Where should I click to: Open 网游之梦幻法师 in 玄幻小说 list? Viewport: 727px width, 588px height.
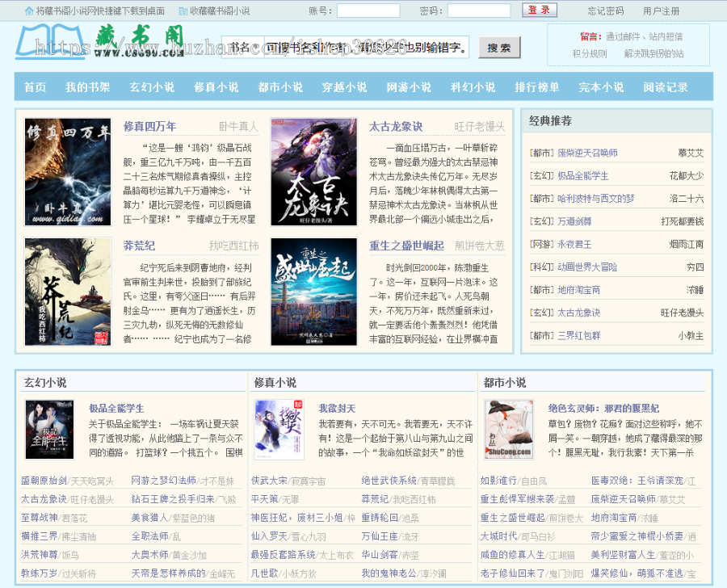click(164, 481)
